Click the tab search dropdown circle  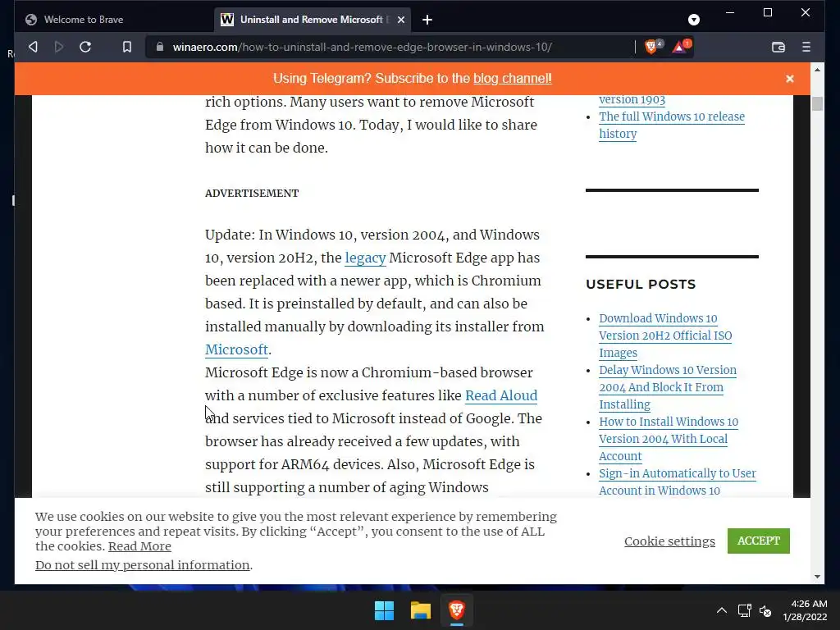click(x=694, y=20)
